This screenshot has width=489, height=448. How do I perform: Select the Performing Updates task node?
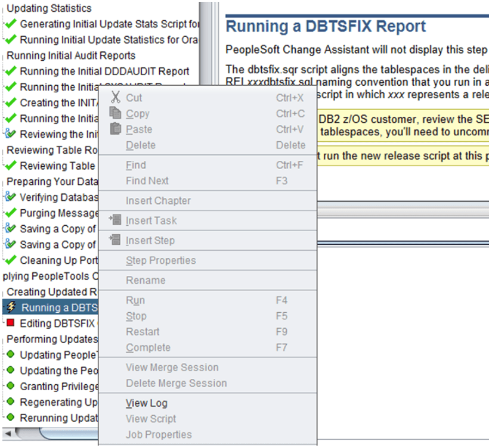pyautogui.click(x=52, y=339)
